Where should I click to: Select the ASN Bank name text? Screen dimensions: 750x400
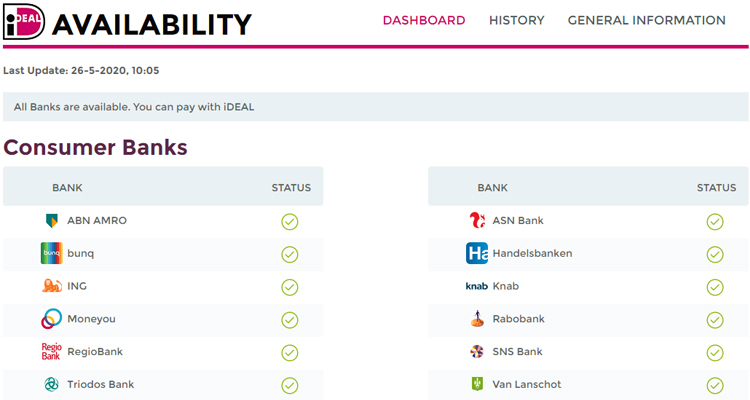[x=518, y=221]
